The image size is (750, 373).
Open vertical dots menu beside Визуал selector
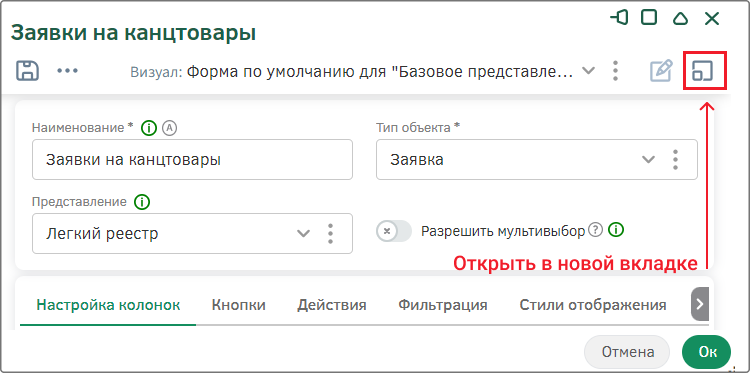point(616,71)
